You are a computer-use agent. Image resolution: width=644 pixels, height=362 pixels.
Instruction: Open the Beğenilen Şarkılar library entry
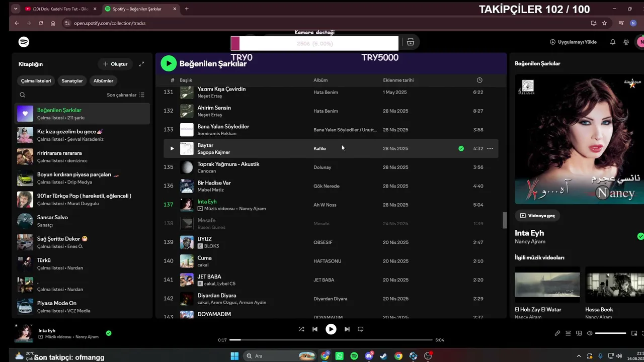point(83,114)
